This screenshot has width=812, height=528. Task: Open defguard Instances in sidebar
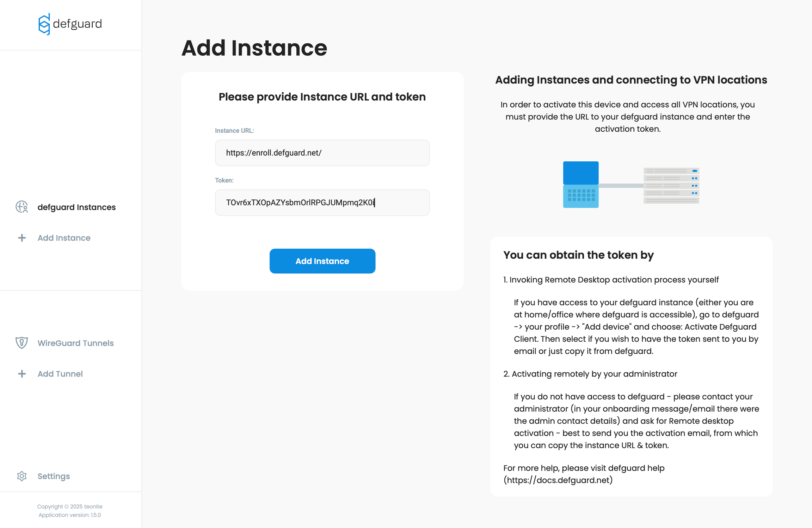pyautogui.click(x=76, y=207)
